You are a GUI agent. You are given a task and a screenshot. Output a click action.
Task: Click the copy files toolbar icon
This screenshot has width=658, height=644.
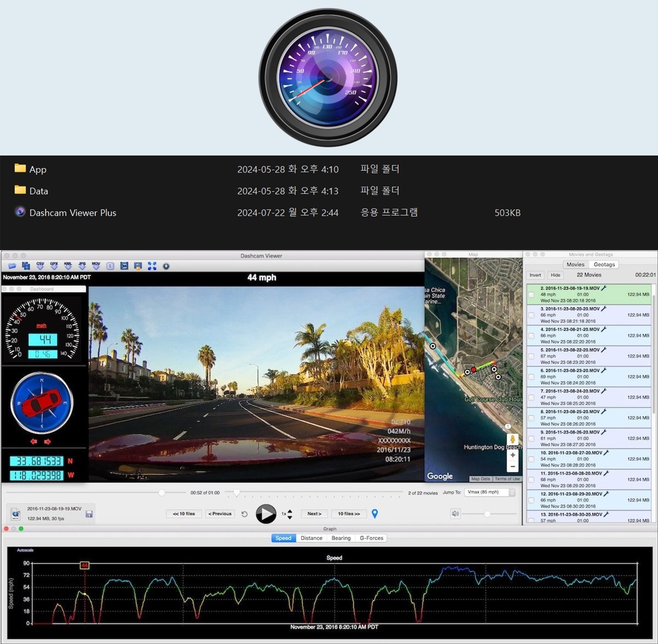point(26,266)
